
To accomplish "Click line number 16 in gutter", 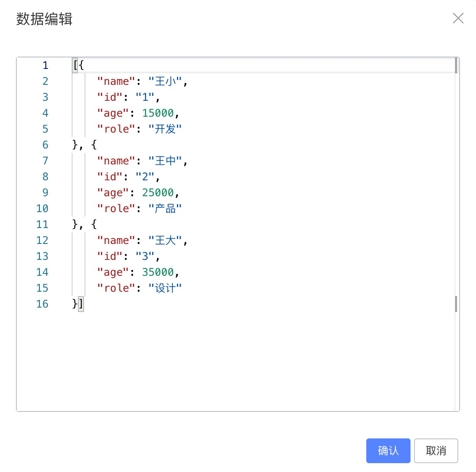I will 42,304.
